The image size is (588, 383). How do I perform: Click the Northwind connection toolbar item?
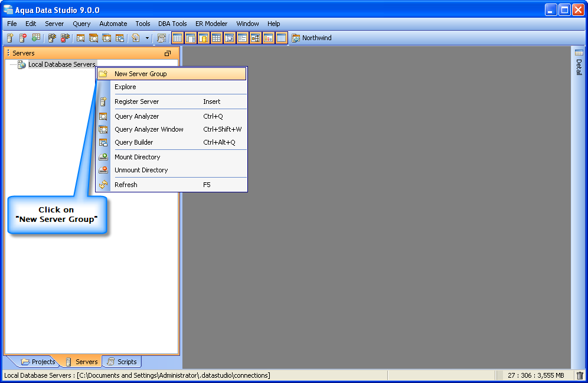tap(312, 38)
